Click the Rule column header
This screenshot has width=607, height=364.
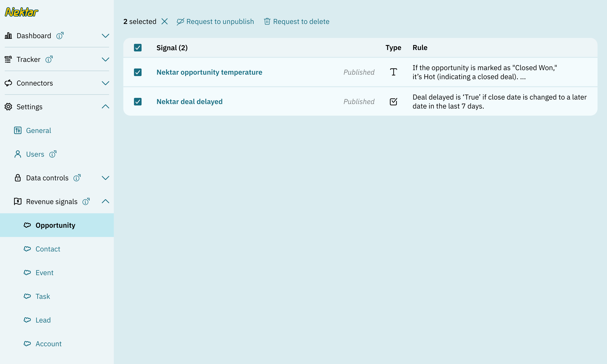(420, 48)
